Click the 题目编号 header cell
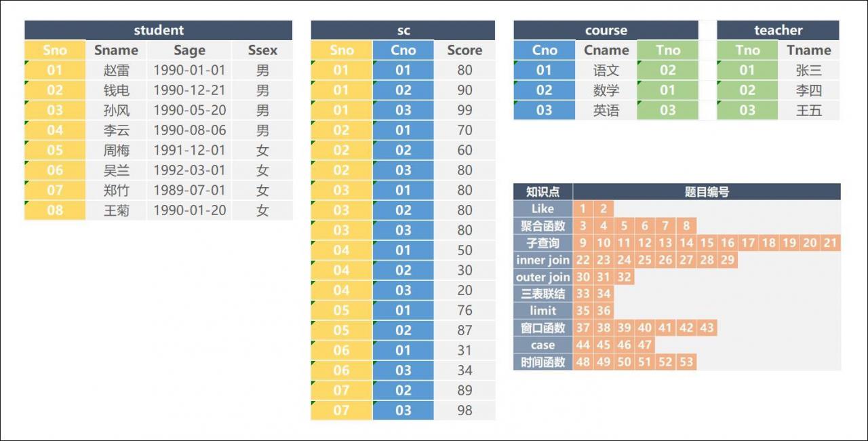The height and width of the screenshot is (441, 868). point(707,192)
